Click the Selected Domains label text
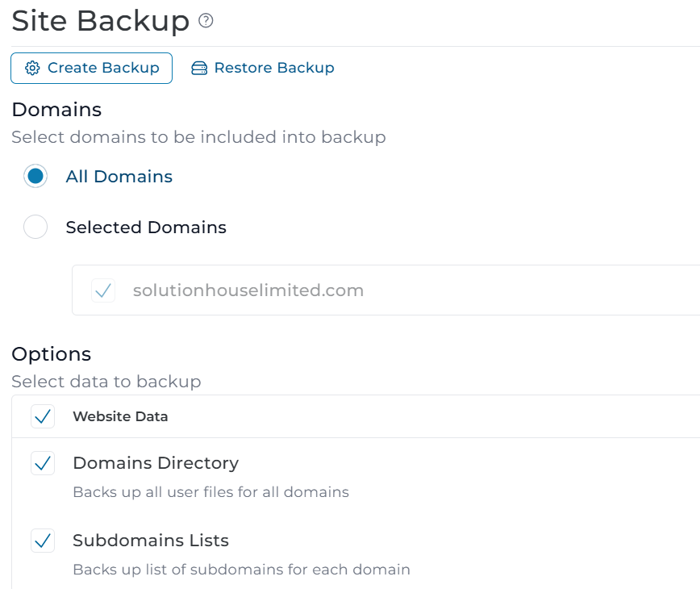This screenshot has width=700, height=589. (x=146, y=228)
